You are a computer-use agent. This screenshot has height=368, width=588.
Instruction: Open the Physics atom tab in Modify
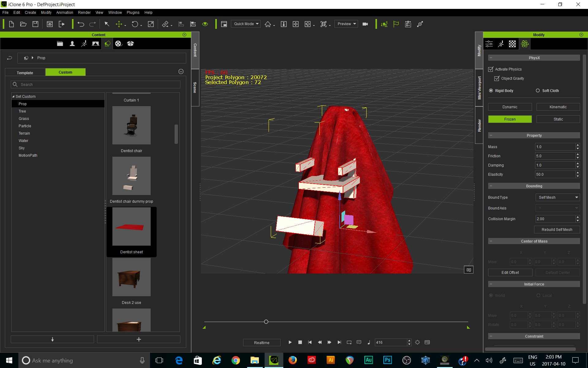[525, 44]
